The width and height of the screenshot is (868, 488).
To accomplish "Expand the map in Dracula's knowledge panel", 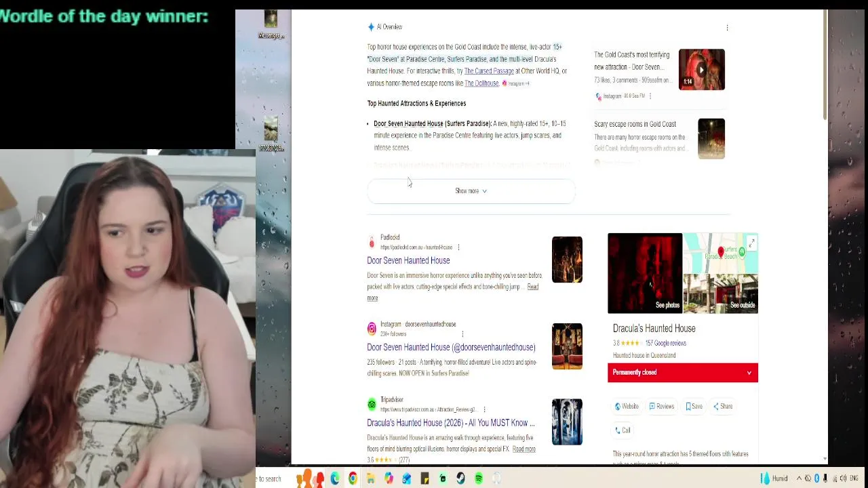I will tap(751, 243).
